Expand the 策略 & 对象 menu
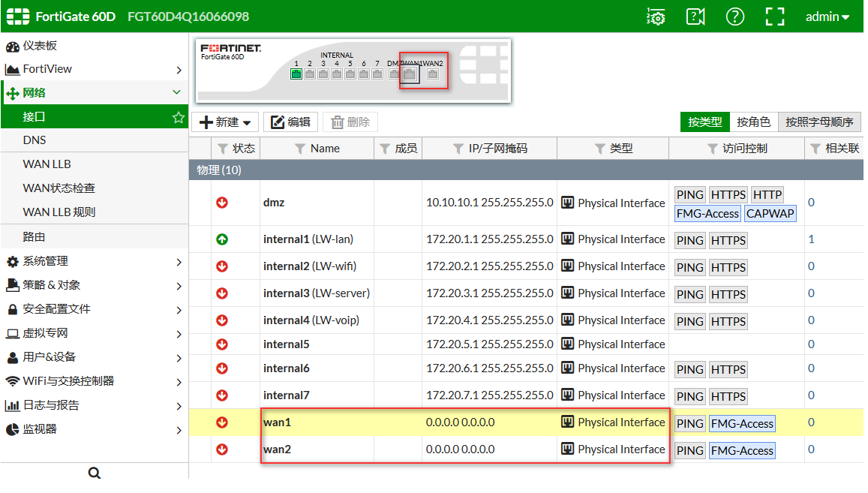 coord(94,284)
